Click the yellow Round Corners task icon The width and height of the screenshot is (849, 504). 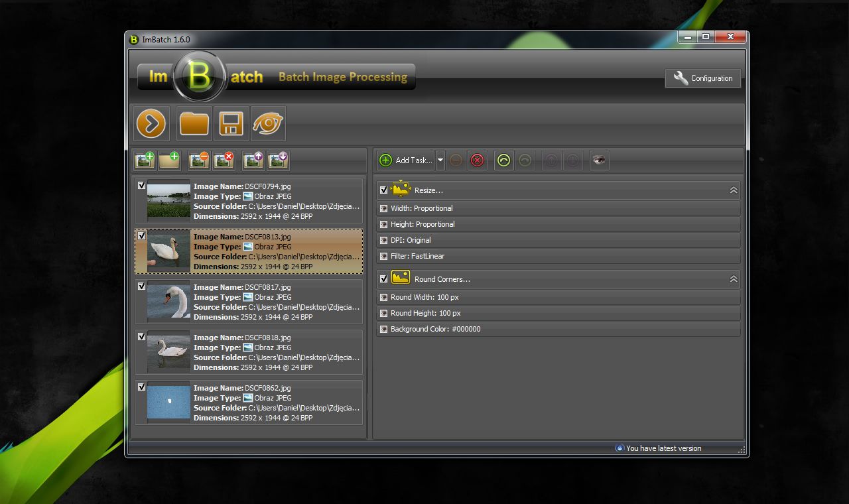pyautogui.click(x=401, y=278)
